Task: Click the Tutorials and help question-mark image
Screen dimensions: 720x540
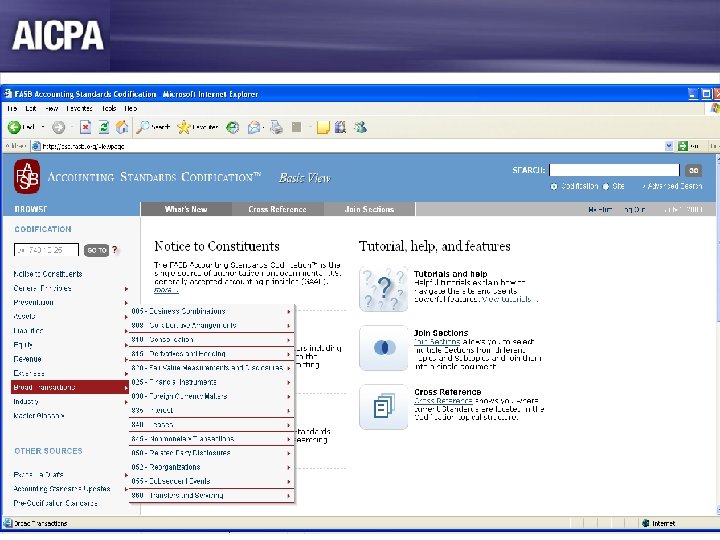Action: 383,289
